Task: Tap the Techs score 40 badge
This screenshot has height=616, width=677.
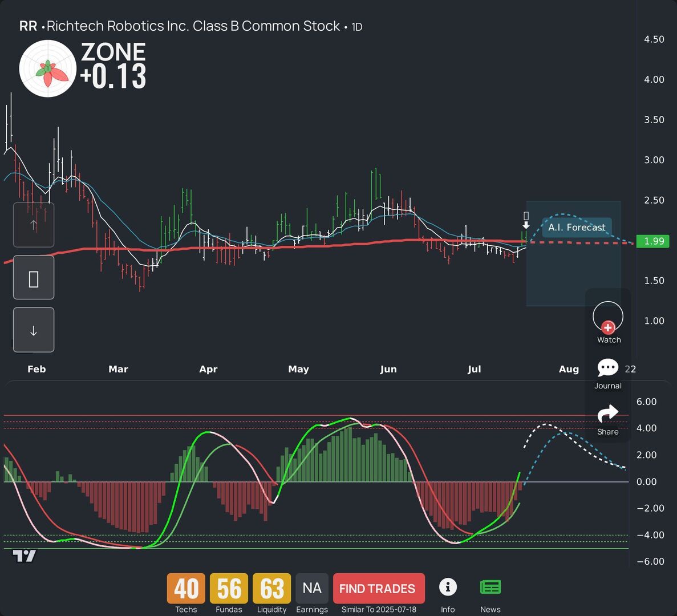Action: point(186,589)
